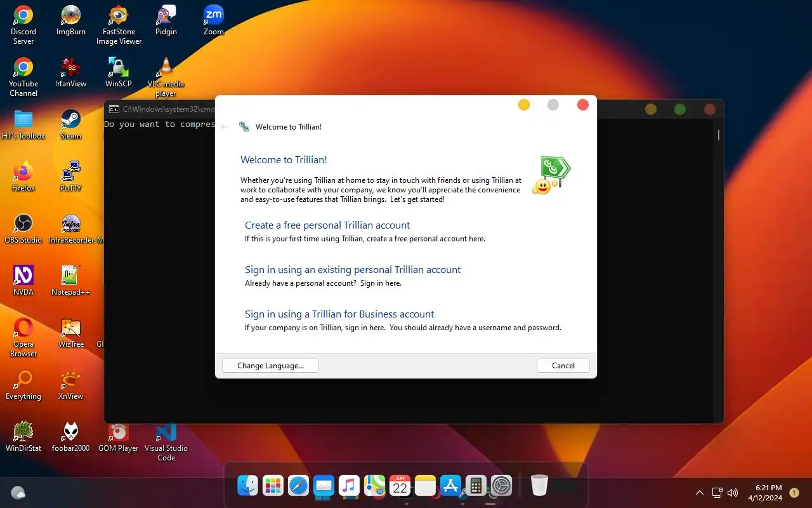
Task: Click the green maximize button on cmd window
Action: (680, 109)
